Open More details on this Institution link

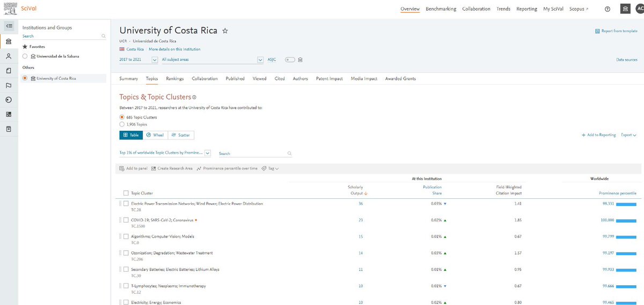(x=174, y=49)
